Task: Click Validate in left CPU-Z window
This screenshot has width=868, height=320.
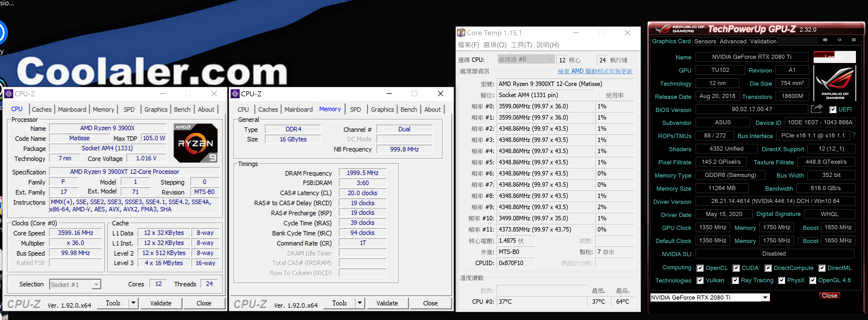Action: [x=161, y=303]
